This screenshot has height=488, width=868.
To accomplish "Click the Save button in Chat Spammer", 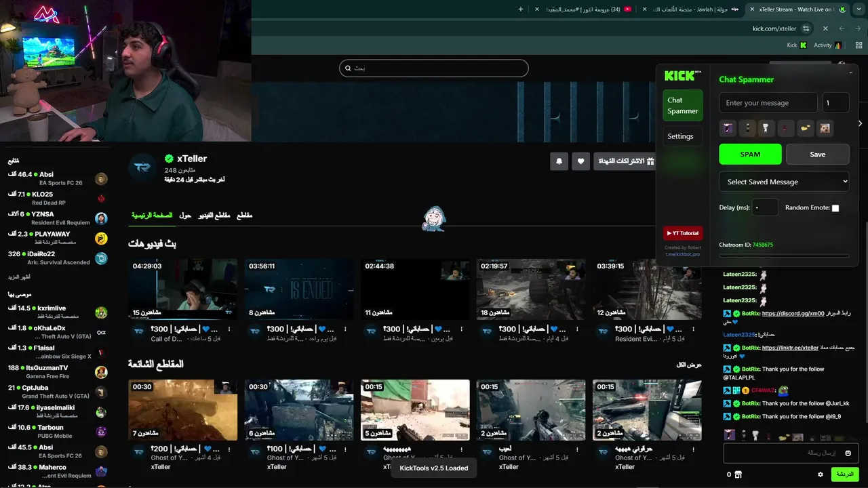I will (x=817, y=154).
